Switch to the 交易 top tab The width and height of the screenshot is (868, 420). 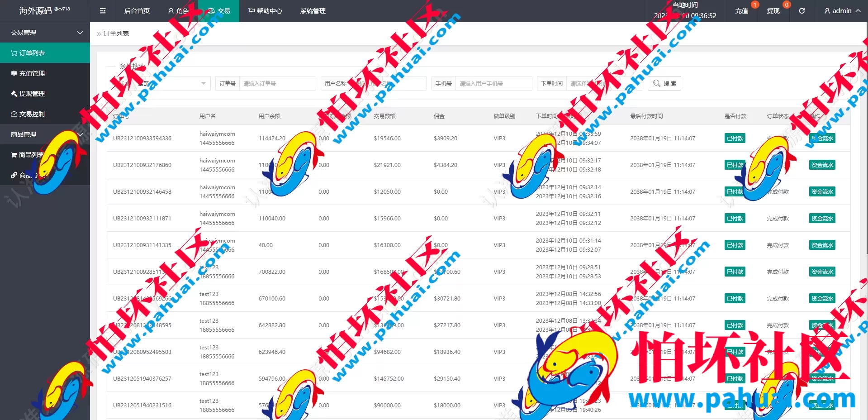219,11
